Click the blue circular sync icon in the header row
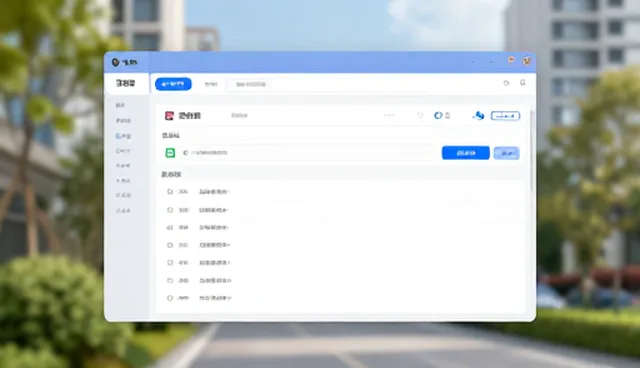640x368 pixels. [x=438, y=115]
